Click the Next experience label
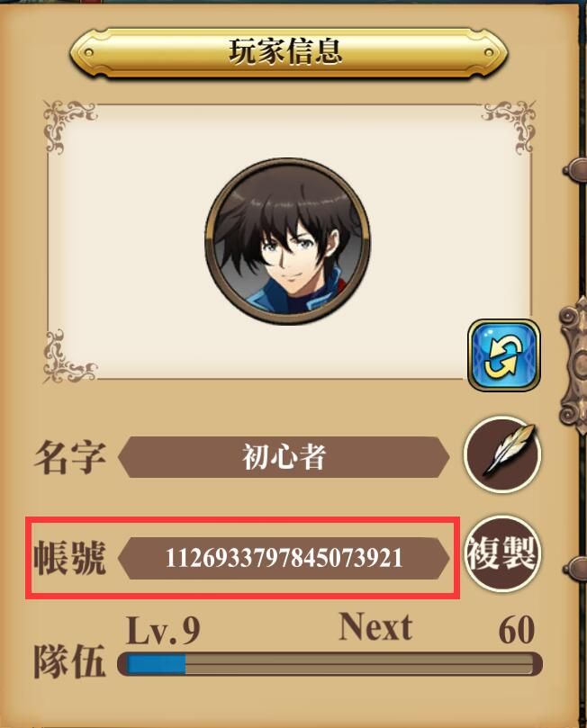Image resolution: width=587 pixels, height=728 pixels. point(375,627)
